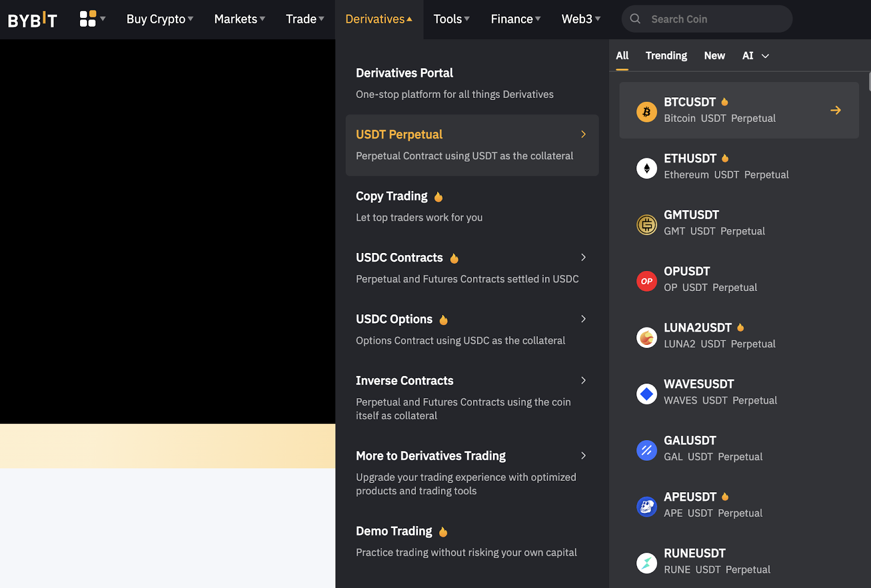The width and height of the screenshot is (871, 588).
Task: Open the GMTUSDT perpetual contract
Action: 739,223
